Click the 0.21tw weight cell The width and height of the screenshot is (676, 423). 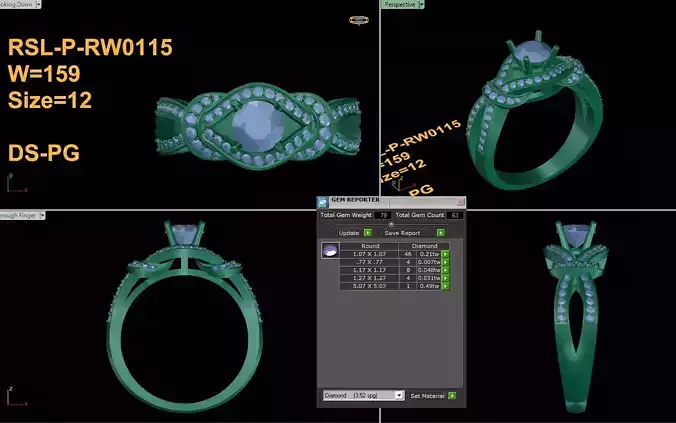click(x=429, y=254)
